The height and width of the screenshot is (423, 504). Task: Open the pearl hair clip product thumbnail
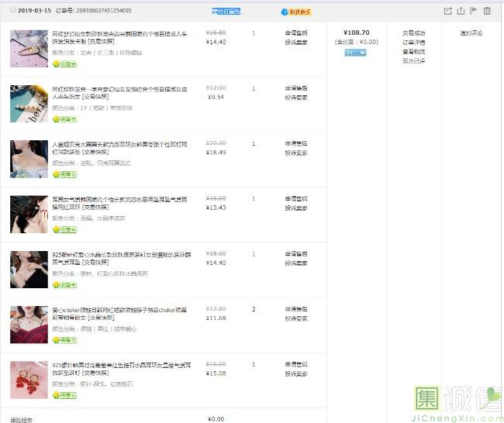pyautogui.click(x=29, y=104)
